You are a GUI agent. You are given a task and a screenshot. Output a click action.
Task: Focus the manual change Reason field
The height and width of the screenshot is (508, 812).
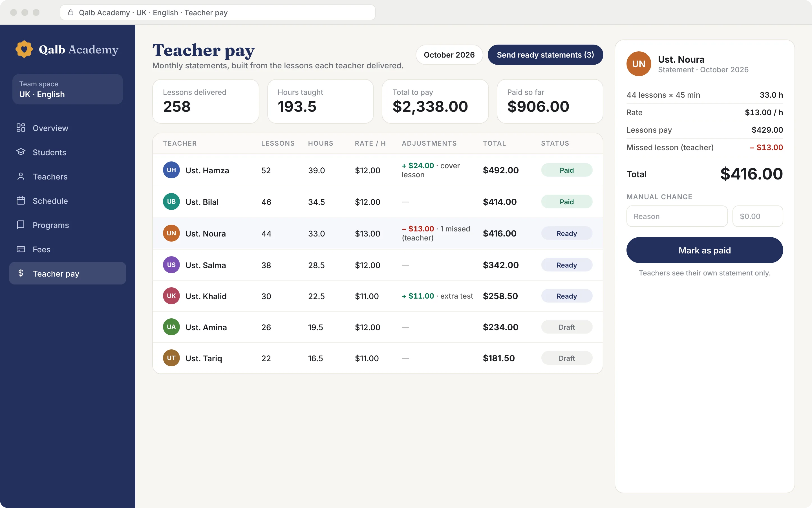click(677, 216)
